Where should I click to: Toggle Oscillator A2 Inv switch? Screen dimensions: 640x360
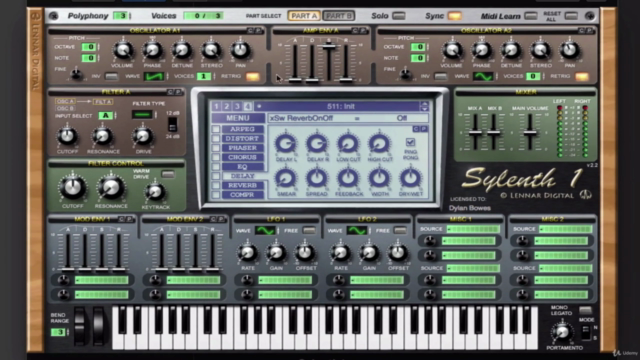tap(440, 76)
